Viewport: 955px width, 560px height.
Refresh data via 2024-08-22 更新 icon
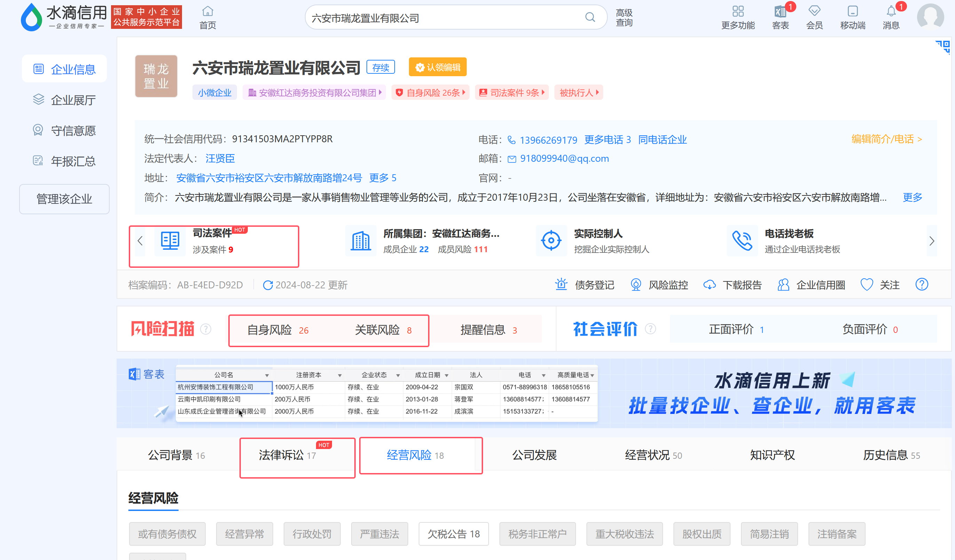tap(268, 285)
